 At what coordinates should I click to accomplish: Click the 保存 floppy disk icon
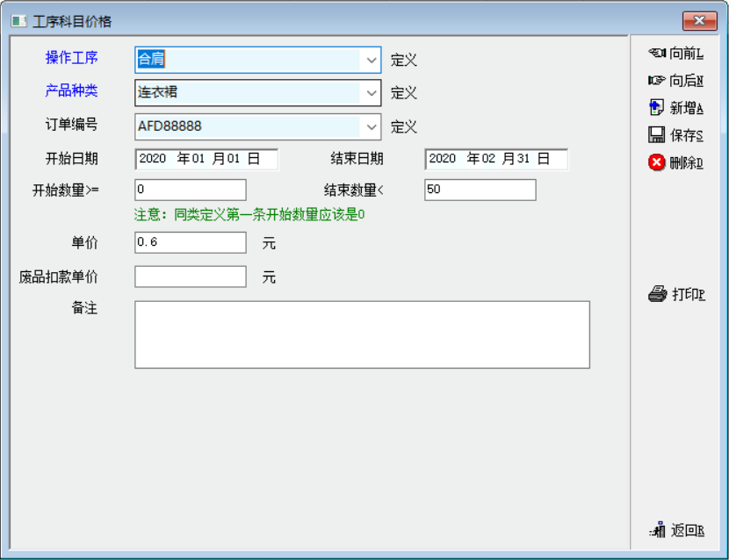657,135
